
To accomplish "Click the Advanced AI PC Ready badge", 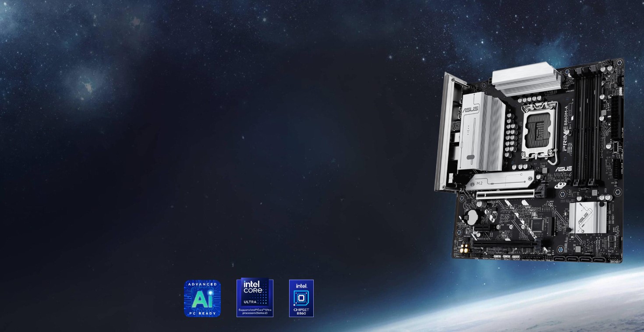I will tap(202, 298).
